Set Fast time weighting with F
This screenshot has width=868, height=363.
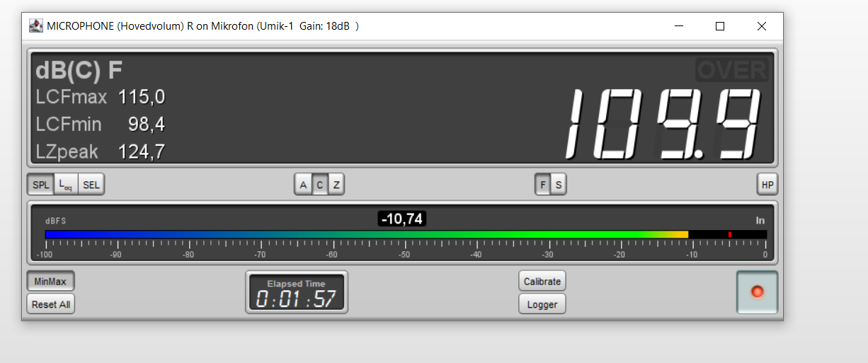[x=543, y=185]
